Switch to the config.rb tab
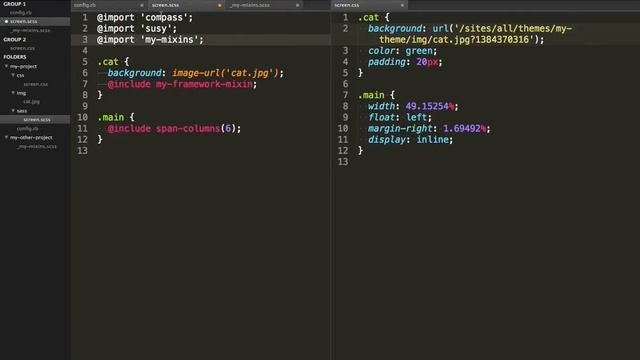 pyautogui.click(x=84, y=5)
